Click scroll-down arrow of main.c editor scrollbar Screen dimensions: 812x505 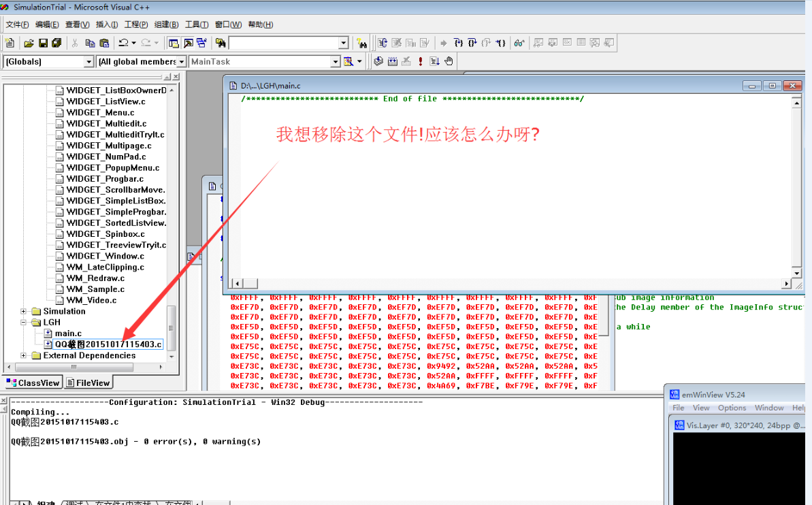pyautogui.click(x=796, y=274)
